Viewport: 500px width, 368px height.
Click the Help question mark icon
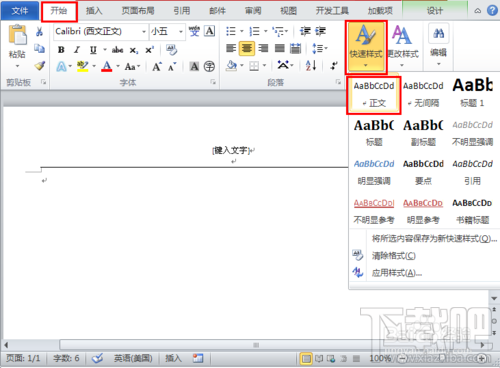click(x=492, y=11)
